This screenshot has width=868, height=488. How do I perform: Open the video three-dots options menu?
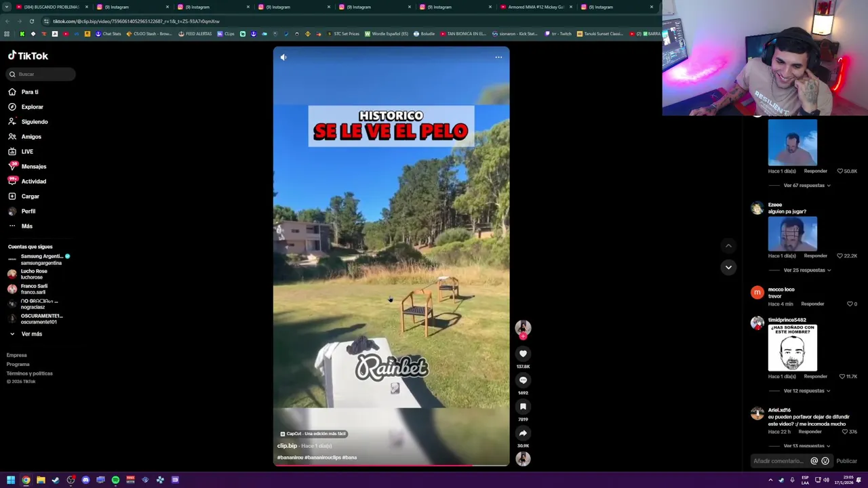[498, 57]
